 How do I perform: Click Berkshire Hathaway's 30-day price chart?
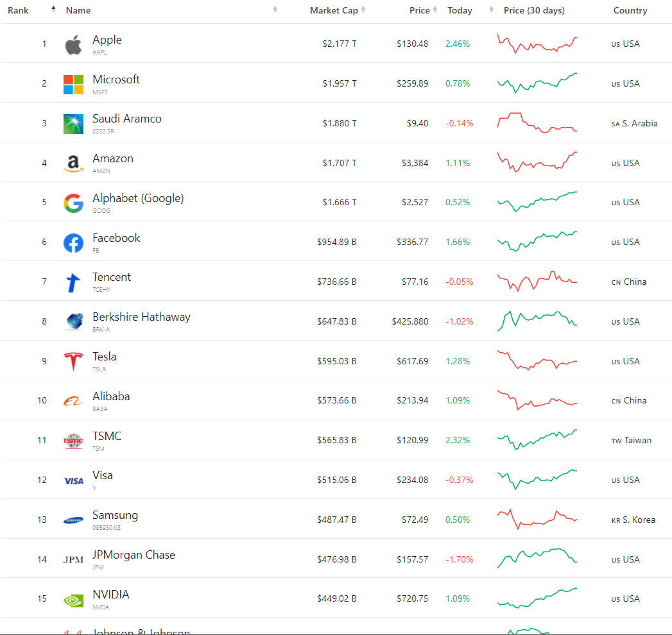537,321
